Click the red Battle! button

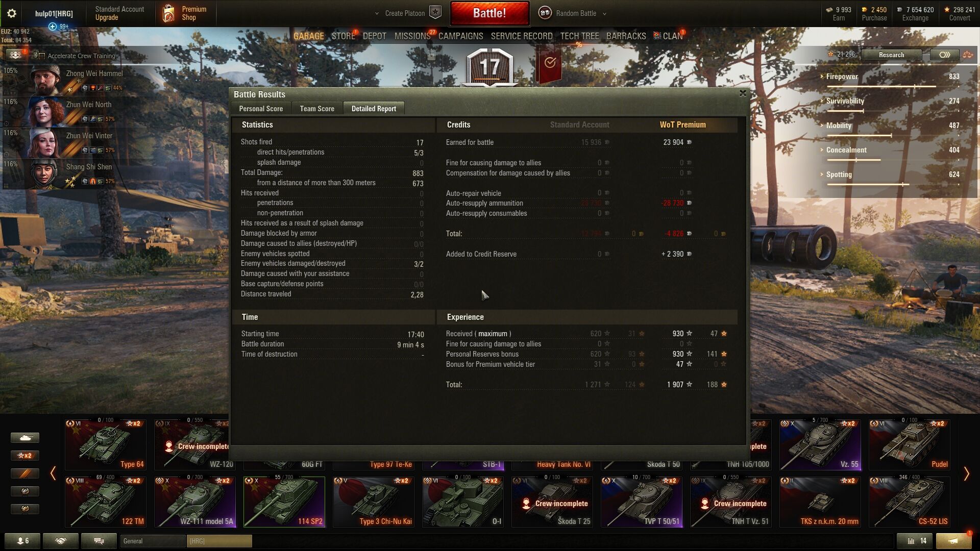pyautogui.click(x=489, y=13)
